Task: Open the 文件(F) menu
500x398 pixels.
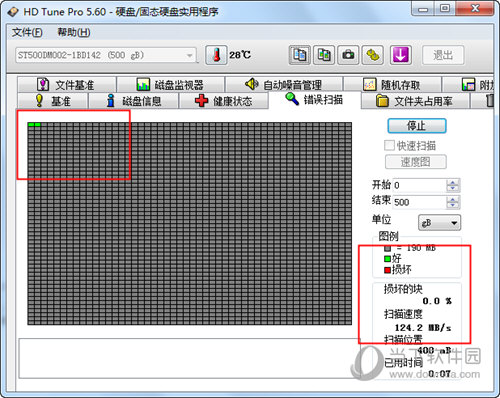Action: pos(27,32)
